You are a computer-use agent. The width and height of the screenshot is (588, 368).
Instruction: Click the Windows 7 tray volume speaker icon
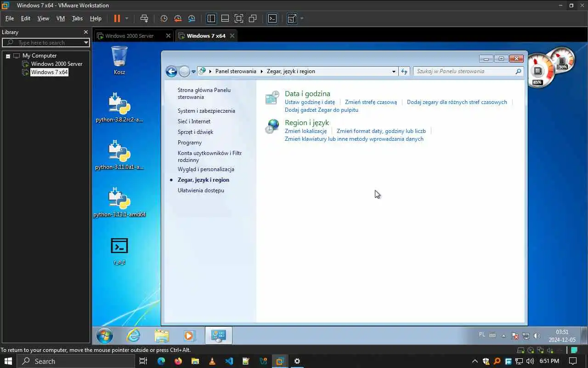[x=537, y=336]
